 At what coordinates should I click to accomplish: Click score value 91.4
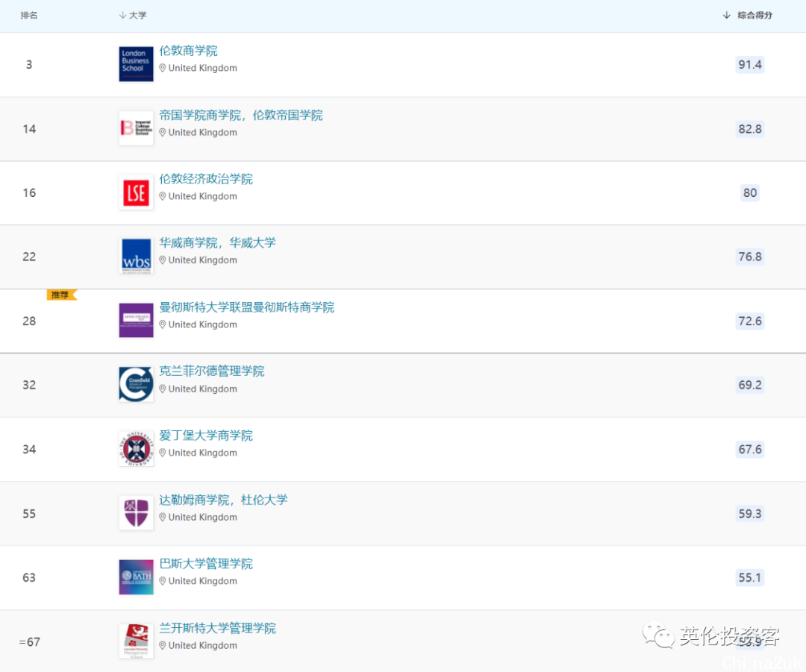click(750, 65)
